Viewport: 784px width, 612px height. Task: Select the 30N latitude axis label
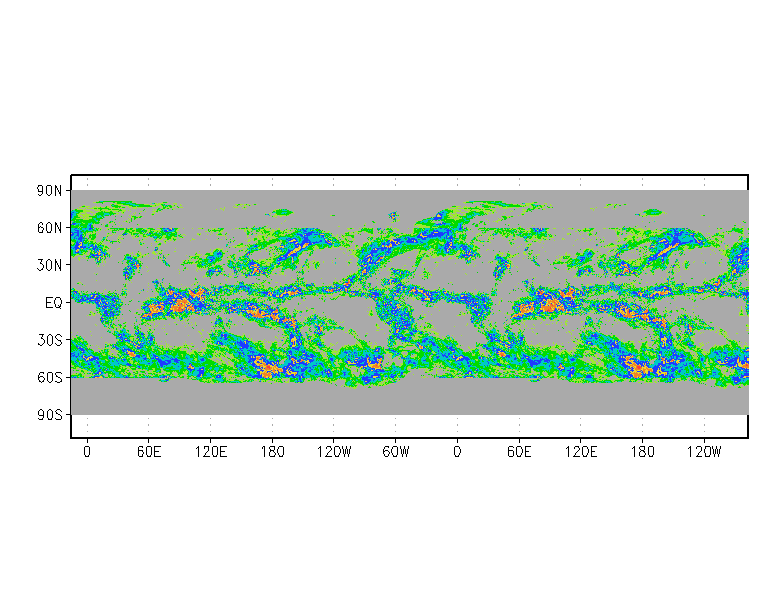pyautogui.click(x=50, y=266)
